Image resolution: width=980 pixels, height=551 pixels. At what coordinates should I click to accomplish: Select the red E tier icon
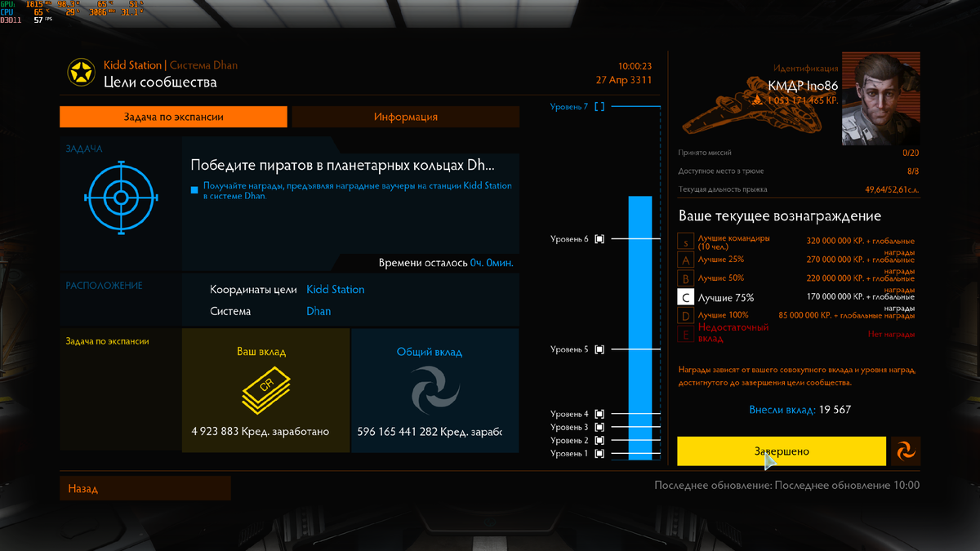pos(686,334)
